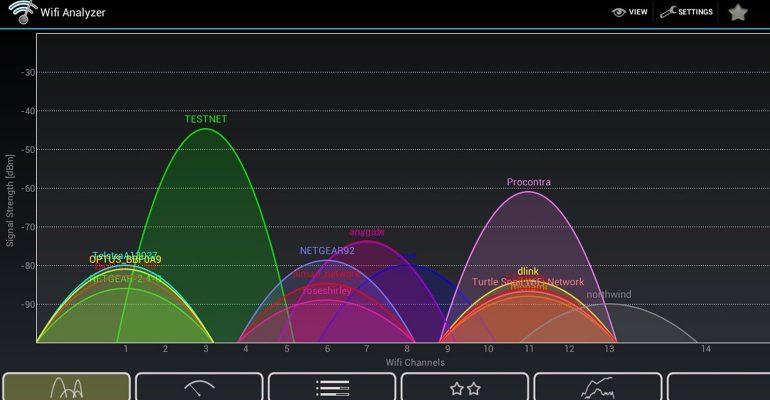Screen dimensions: 770x400
Task: Switch to the signal meter gauge view
Action: coord(199,387)
